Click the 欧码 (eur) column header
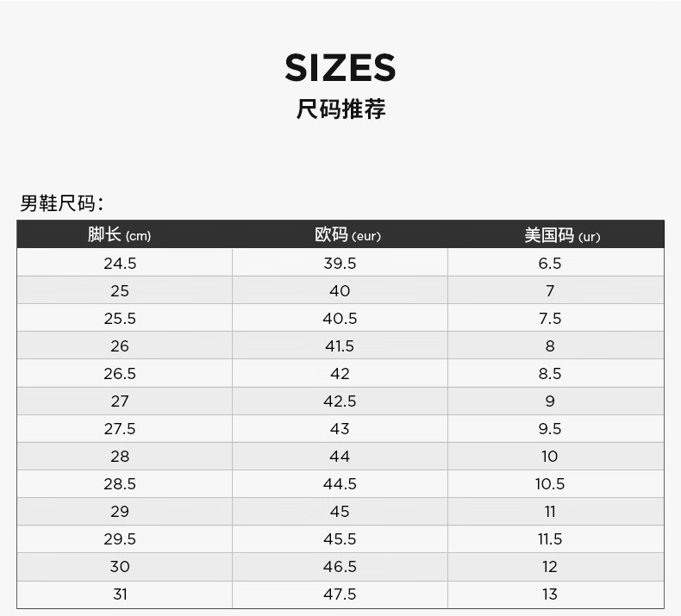The width and height of the screenshot is (681, 616). (347, 235)
